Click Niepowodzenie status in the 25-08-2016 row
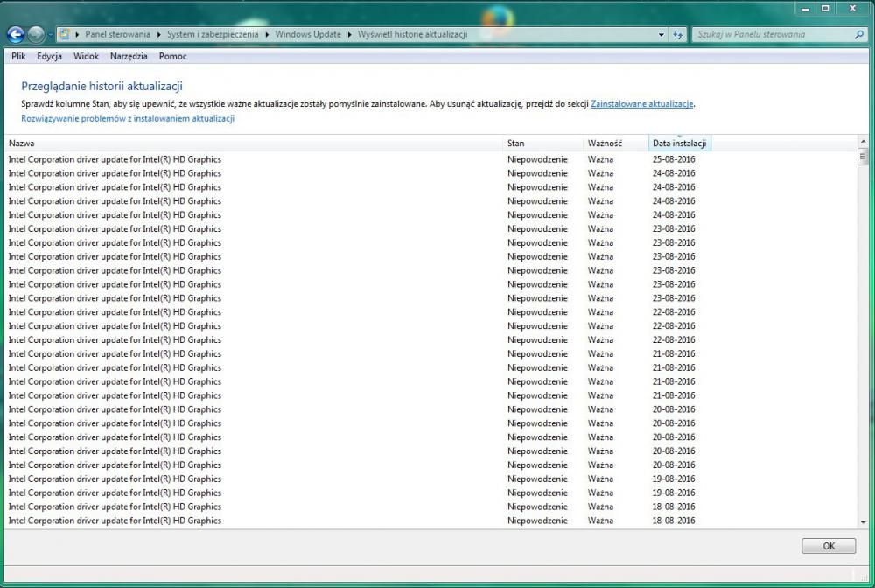Screen dimensions: 875x588 click(x=537, y=159)
